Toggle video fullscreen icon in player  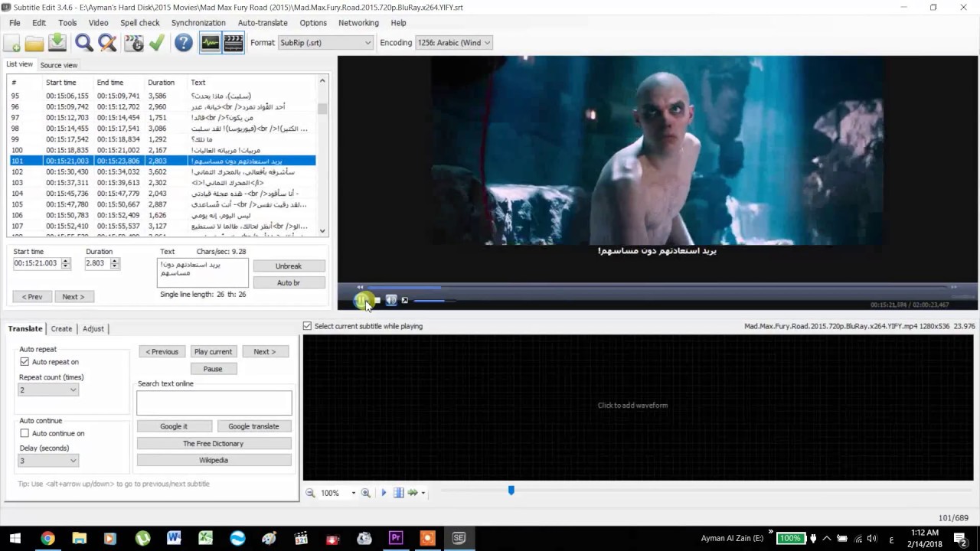tap(405, 301)
